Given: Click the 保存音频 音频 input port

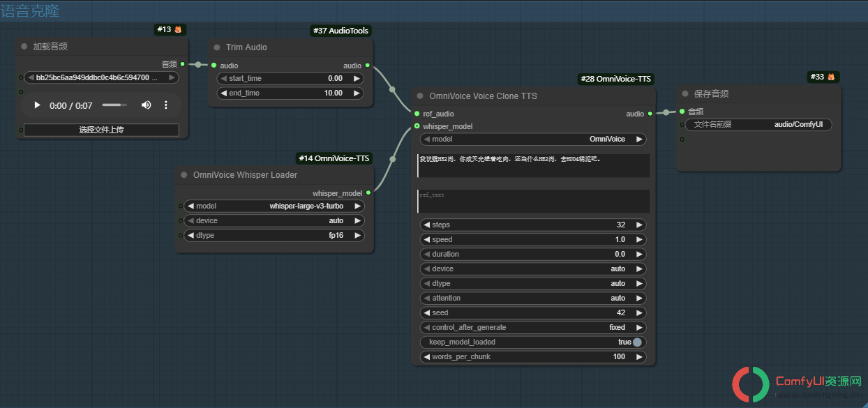Looking at the screenshot, I should pyautogui.click(x=682, y=111).
